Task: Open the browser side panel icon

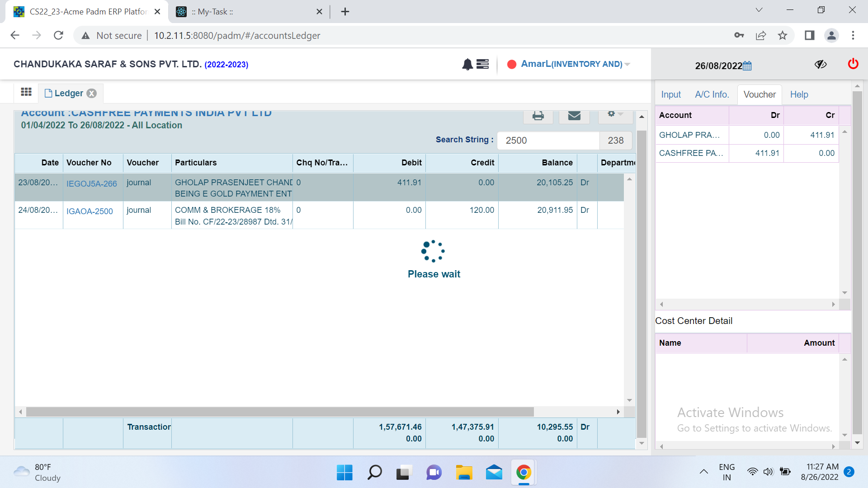Action: 810,35
